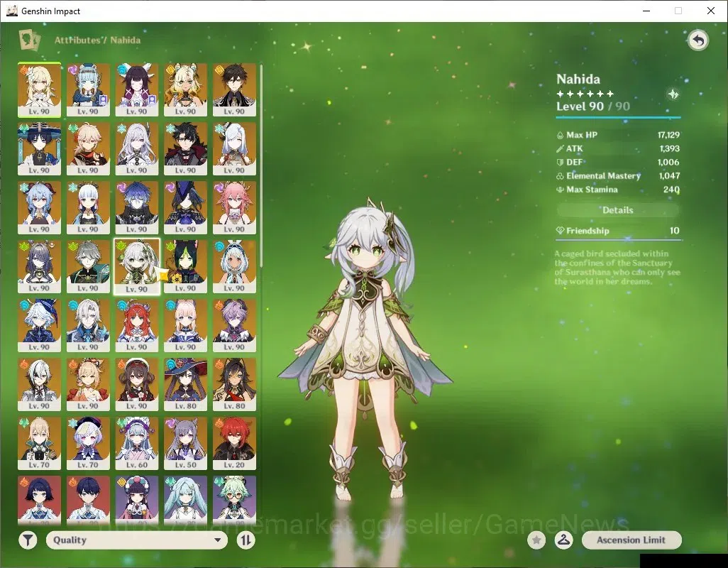
Task: Select the Furina portrait
Action: pyautogui.click(x=40, y=326)
